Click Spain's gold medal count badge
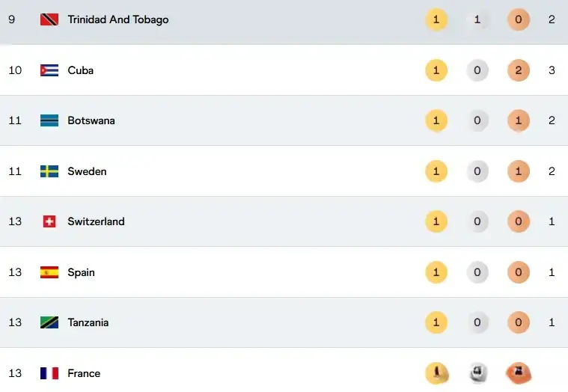The width and height of the screenshot is (568, 392). [x=436, y=272]
